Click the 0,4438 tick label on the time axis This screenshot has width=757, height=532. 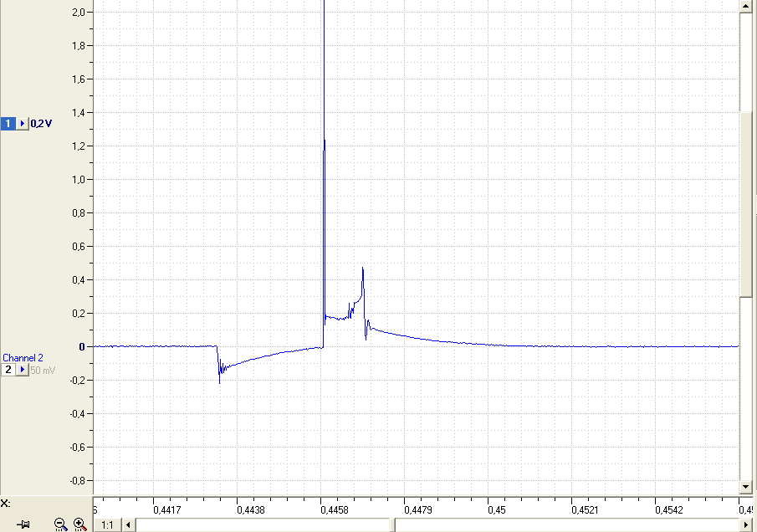[x=251, y=509]
